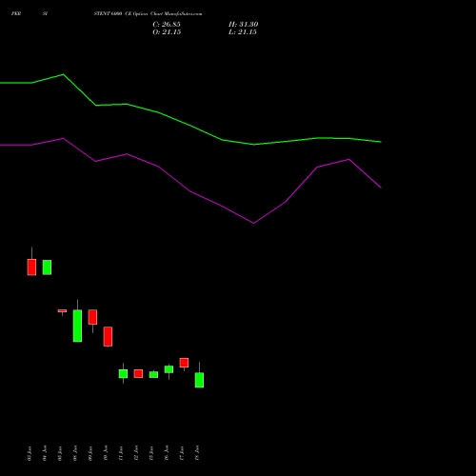
Task: Select the 10 Jun date label on the axis
Action: click(106, 453)
